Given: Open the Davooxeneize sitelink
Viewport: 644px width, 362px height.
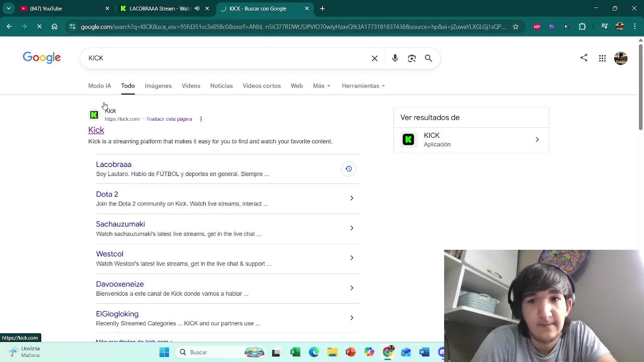Looking at the screenshot, I should [x=120, y=284].
